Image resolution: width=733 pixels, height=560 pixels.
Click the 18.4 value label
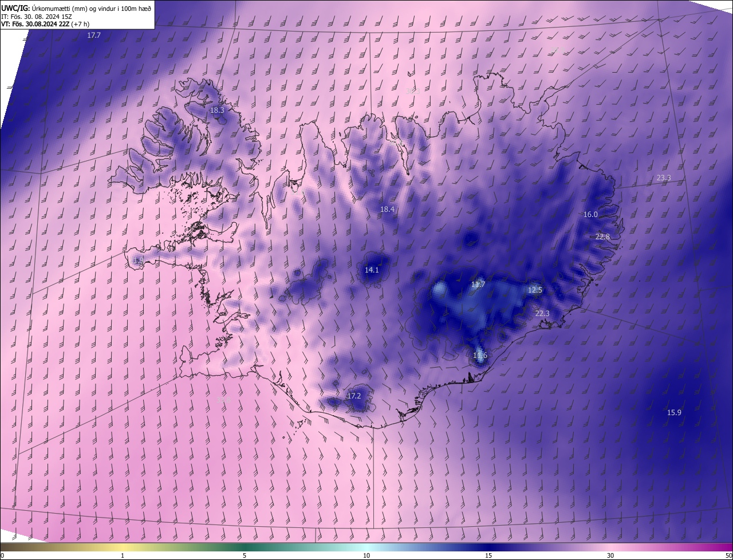(x=388, y=210)
